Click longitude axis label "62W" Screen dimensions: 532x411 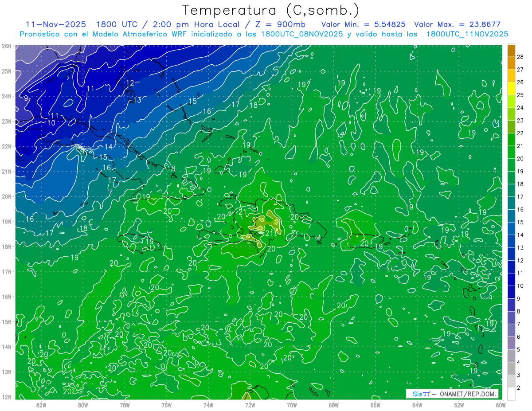pyautogui.click(x=458, y=405)
